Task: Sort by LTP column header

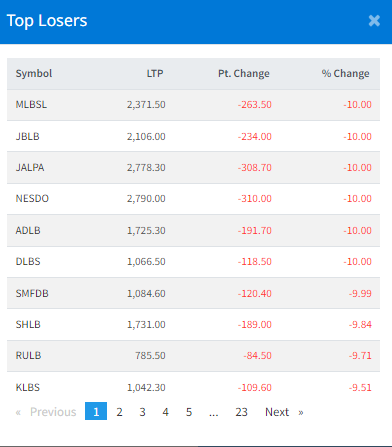Action: 155,73
